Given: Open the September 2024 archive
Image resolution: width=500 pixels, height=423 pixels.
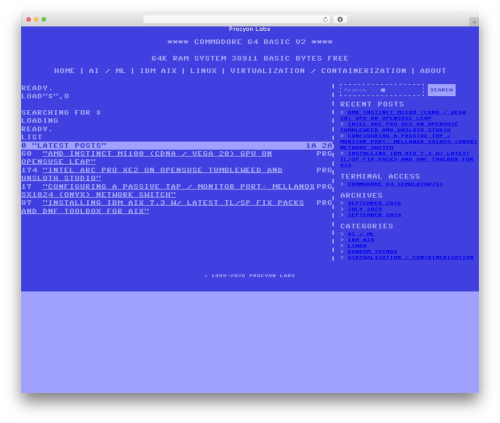Looking at the screenshot, I should coord(374,215).
